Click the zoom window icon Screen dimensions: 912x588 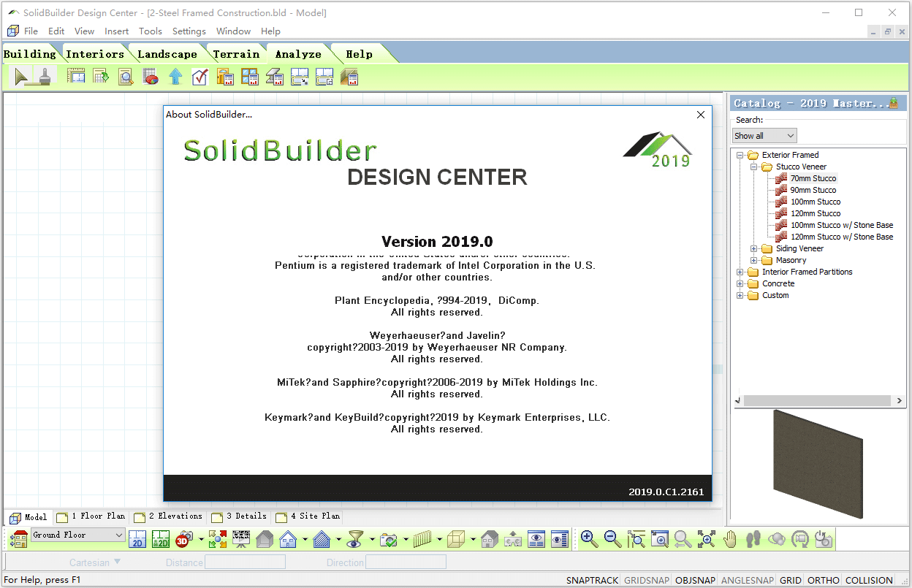[x=659, y=539]
